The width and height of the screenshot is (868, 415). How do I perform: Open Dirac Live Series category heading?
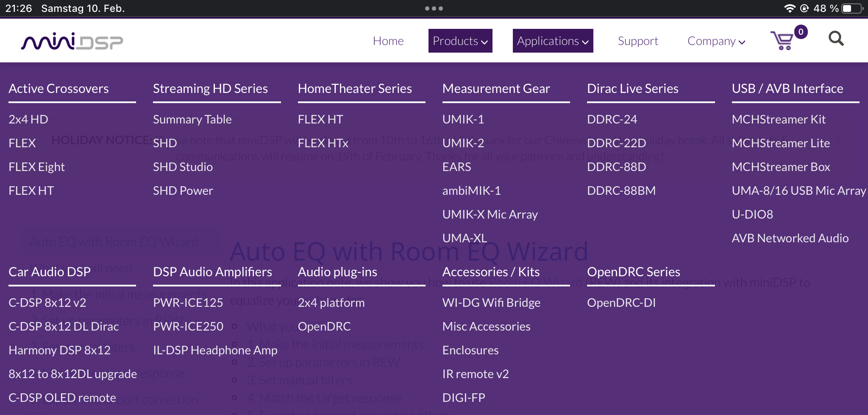coord(632,88)
